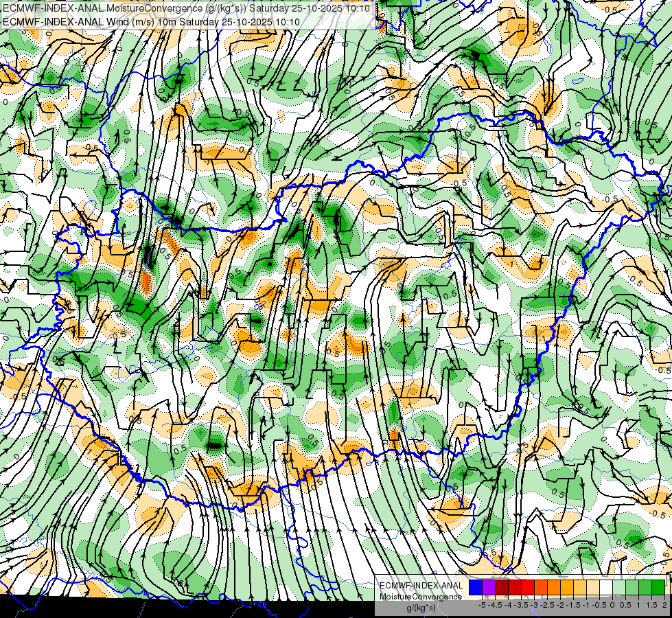Click 'MoistureConvergence' label in the legend box

421,597
